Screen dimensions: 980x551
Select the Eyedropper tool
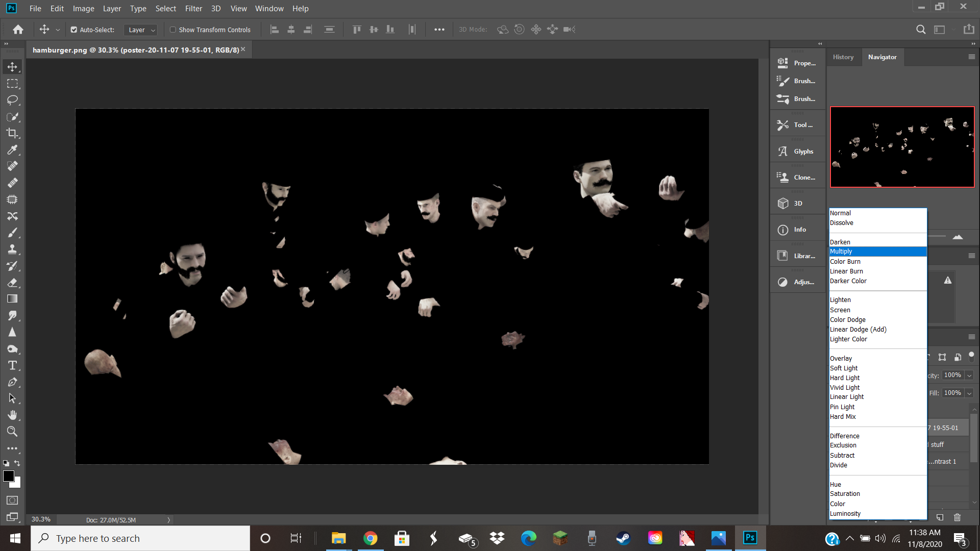point(12,149)
